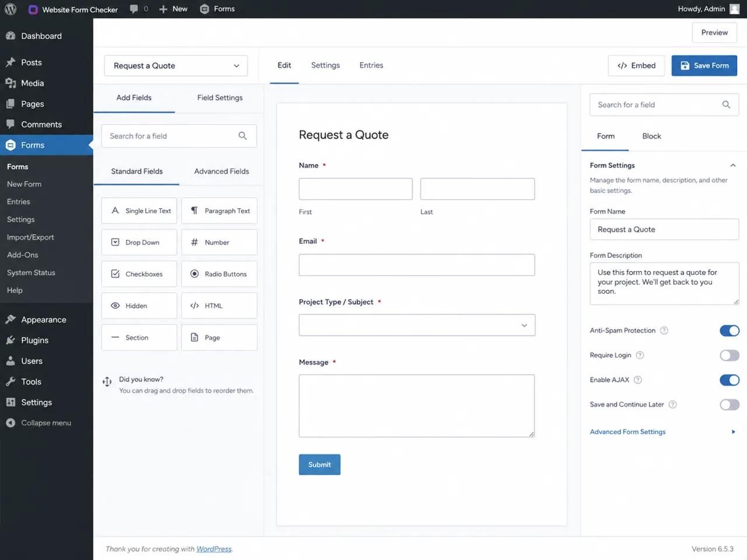This screenshot has width=747, height=560.
Task: Add a Radio Buttons field
Action: click(x=219, y=274)
